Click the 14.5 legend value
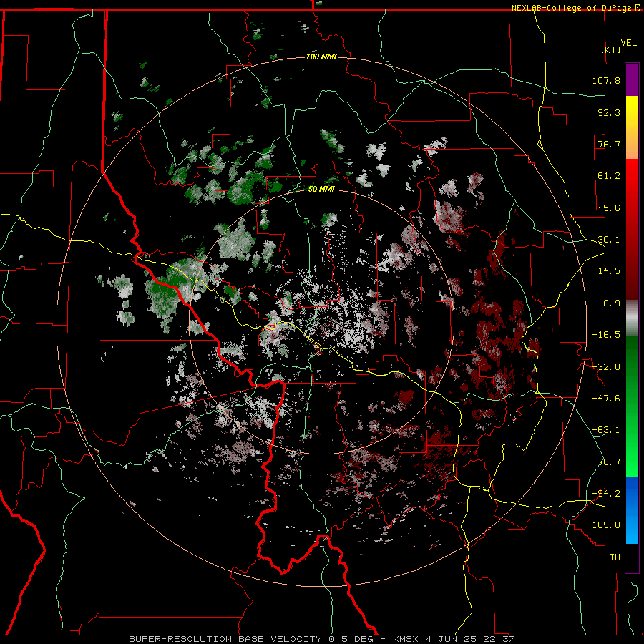This screenshot has height=644, width=644. [609, 271]
